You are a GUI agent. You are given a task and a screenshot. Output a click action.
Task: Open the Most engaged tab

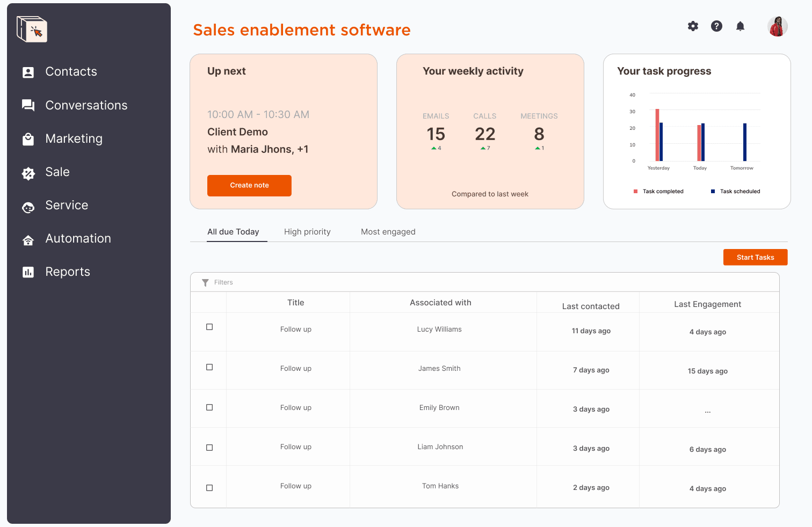[x=388, y=231]
